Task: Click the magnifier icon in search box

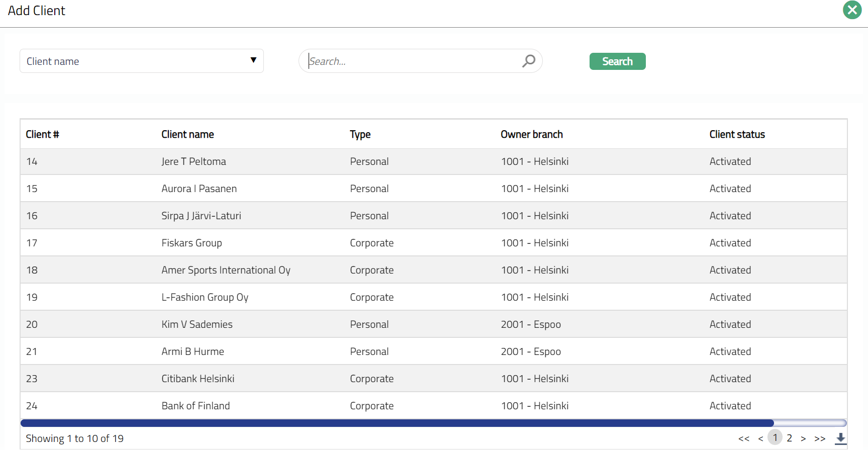Action: pyautogui.click(x=528, y=61)
